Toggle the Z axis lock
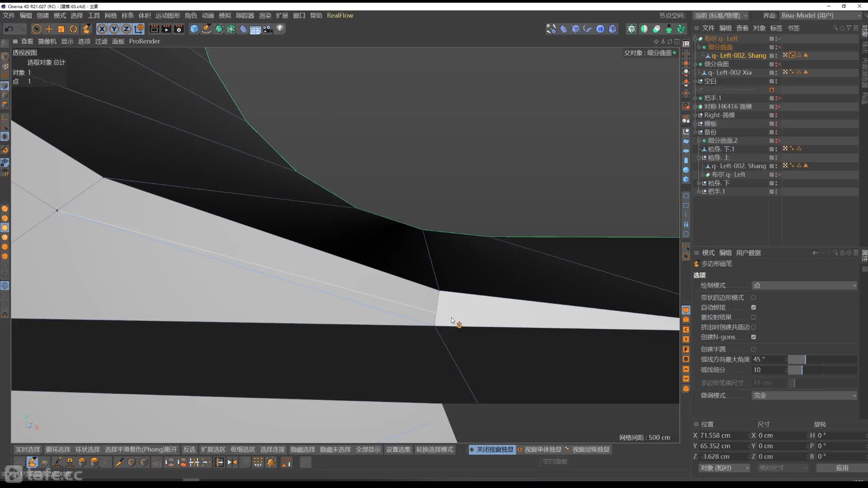 point(127,29)
